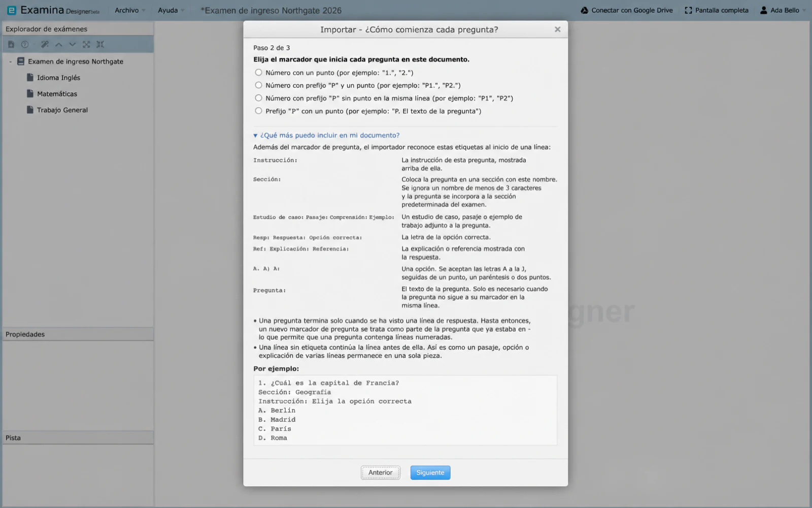Click the document title '*Examen de ingreso Northgate 2026'
The height and width of the screenshot is (508, 812).
click(x=271, y=10)
